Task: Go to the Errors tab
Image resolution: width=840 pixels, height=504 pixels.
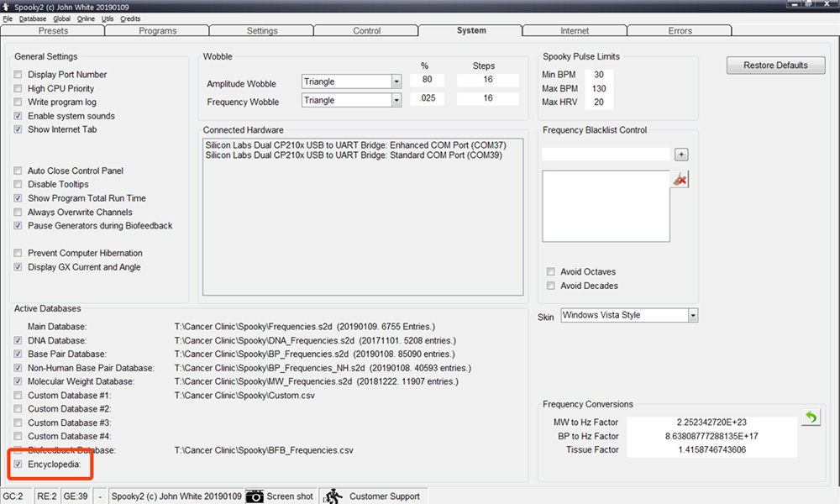Action: click(680, 31)
